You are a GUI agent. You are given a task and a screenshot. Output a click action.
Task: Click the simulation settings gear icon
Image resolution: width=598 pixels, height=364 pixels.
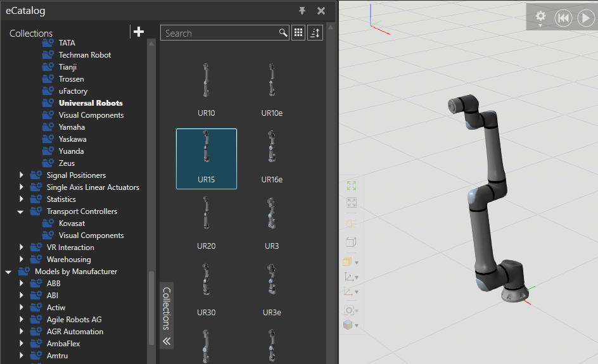point(540,17)
